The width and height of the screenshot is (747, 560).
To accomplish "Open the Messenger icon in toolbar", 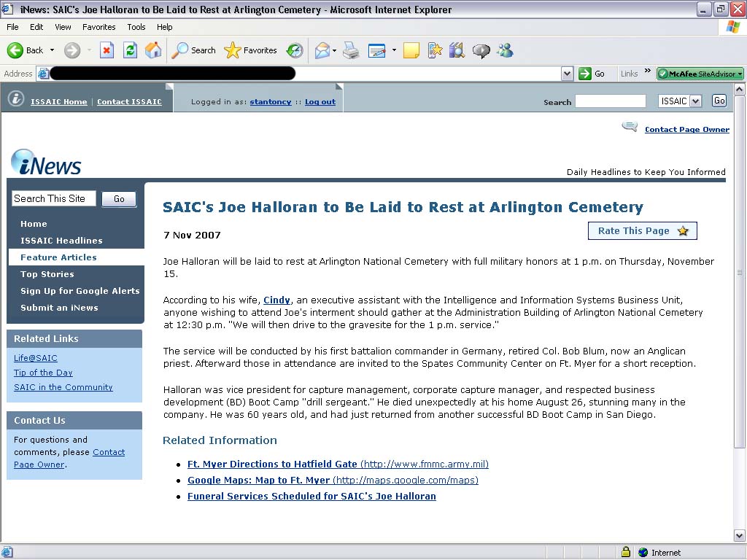I will (504, 50).
